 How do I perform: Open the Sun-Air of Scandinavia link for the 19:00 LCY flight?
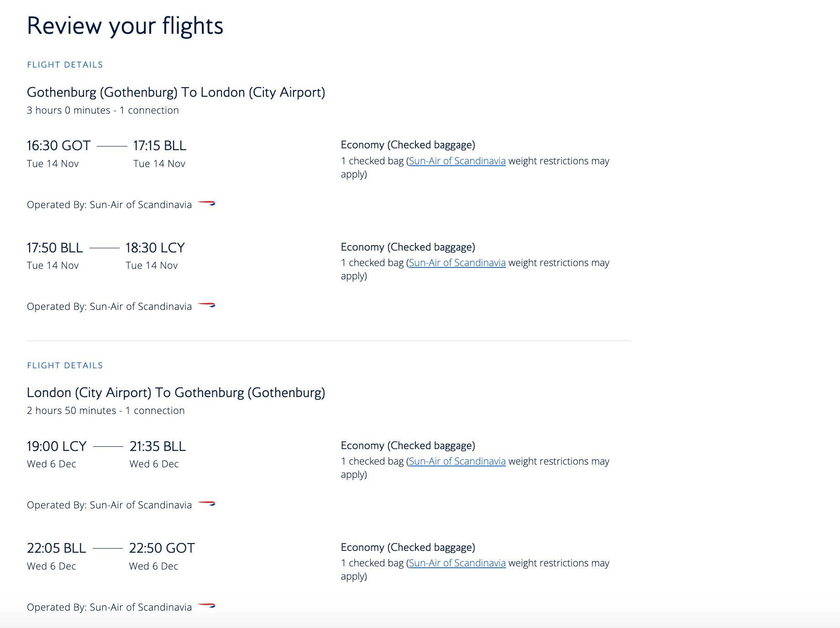(457, 461)
